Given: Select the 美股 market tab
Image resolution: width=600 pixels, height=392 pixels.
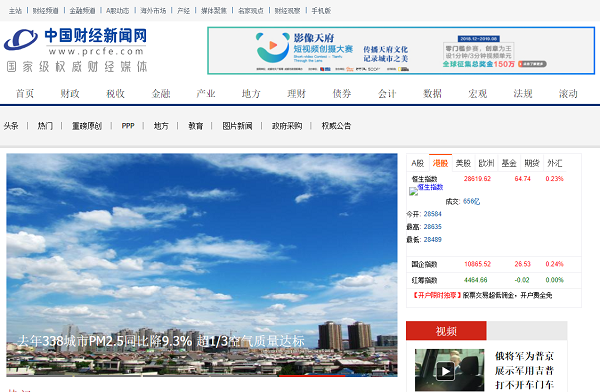Looking at the screenshot, I should [x=463, y=163].
